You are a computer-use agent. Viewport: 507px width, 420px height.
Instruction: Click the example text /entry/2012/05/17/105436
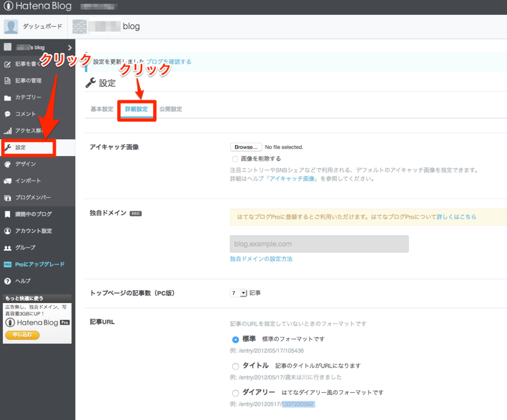click(271, 351)
